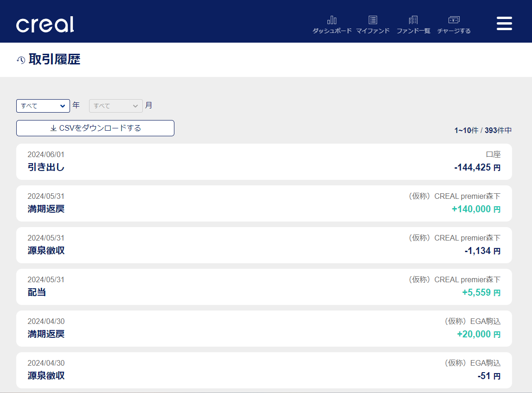Open the ダッシュボード via its bar chart icon
This screenshot has width=532, height=393.
pos(332,20)
